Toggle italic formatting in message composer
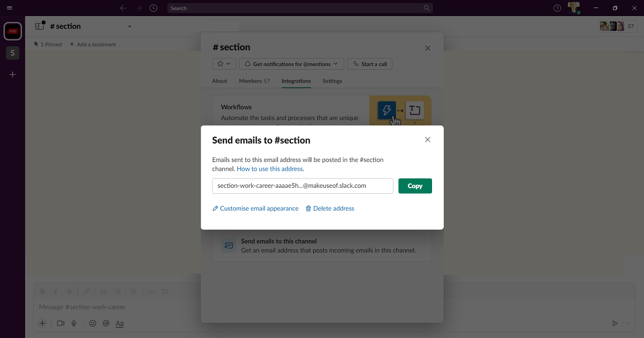Image resolution: width=644 pixels, height=338 pixels. (x=55, y=291)
